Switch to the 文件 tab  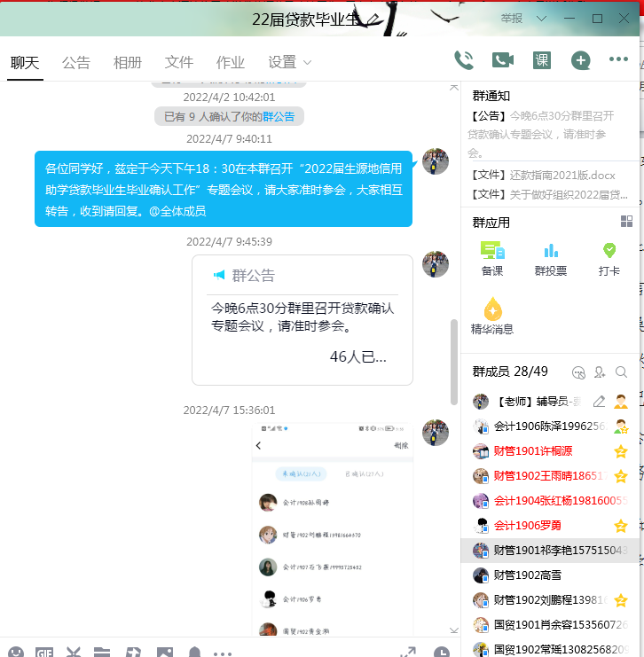point(179,62)
